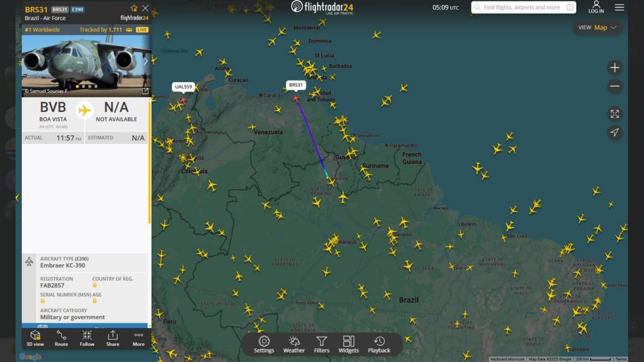Open the hamburger main menu
This screenshot has height=362, width=644.
619,8
